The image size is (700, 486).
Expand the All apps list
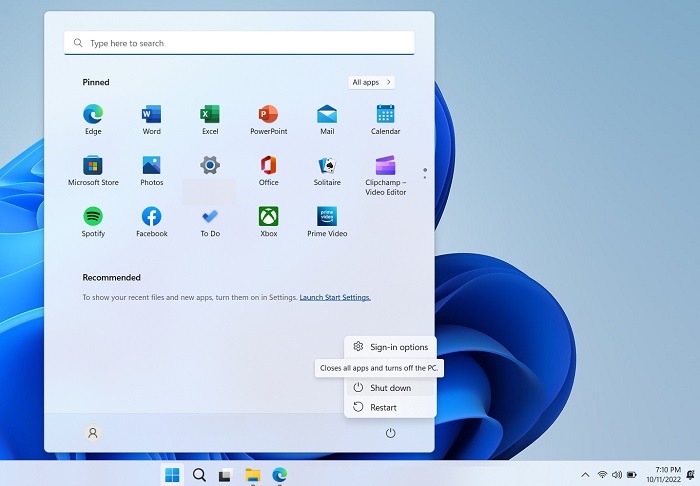point(372,82)
